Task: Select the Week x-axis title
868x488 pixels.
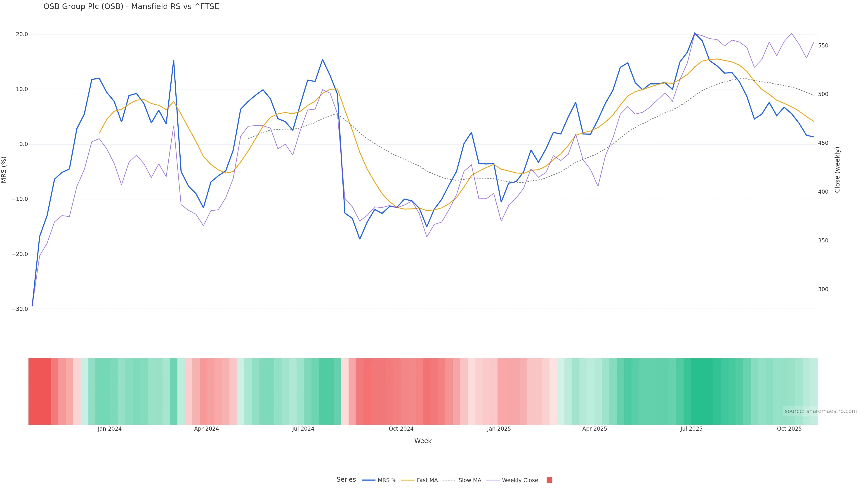Action: coord(422,441)
